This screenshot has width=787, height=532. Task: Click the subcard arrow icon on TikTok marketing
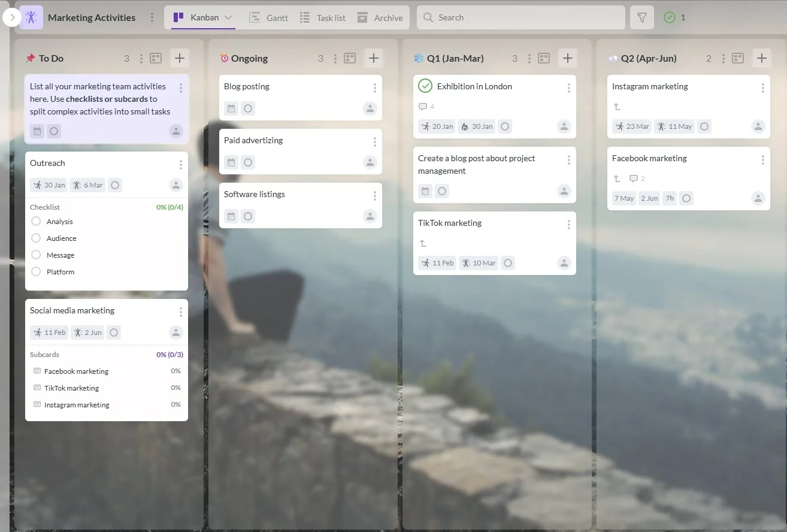[x=423, y=243]
